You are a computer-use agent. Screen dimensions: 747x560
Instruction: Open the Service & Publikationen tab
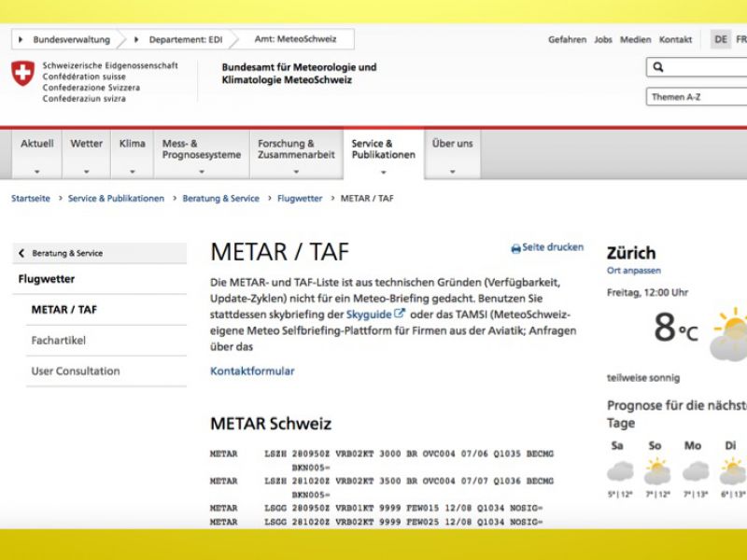click(384, 154)
